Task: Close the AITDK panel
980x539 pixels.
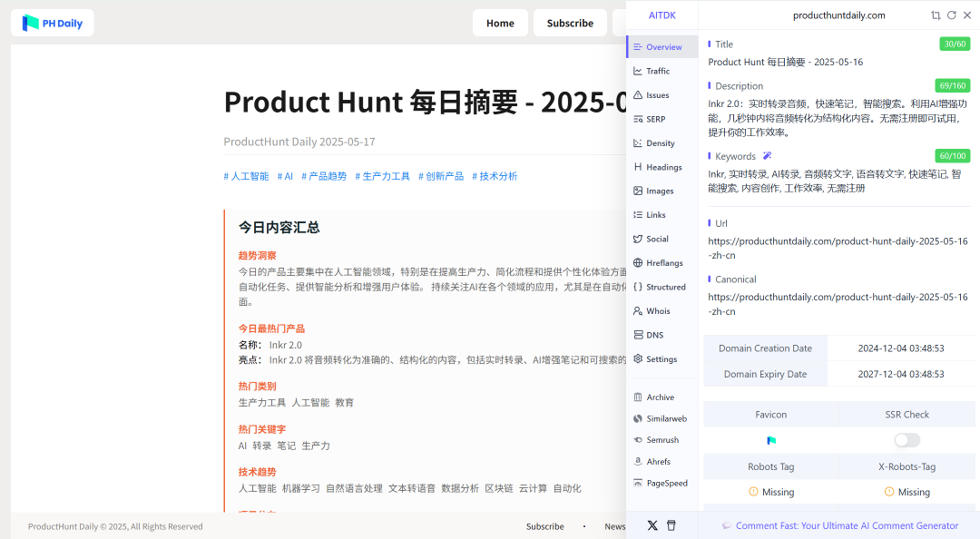Action: click(x=967, y=15)
